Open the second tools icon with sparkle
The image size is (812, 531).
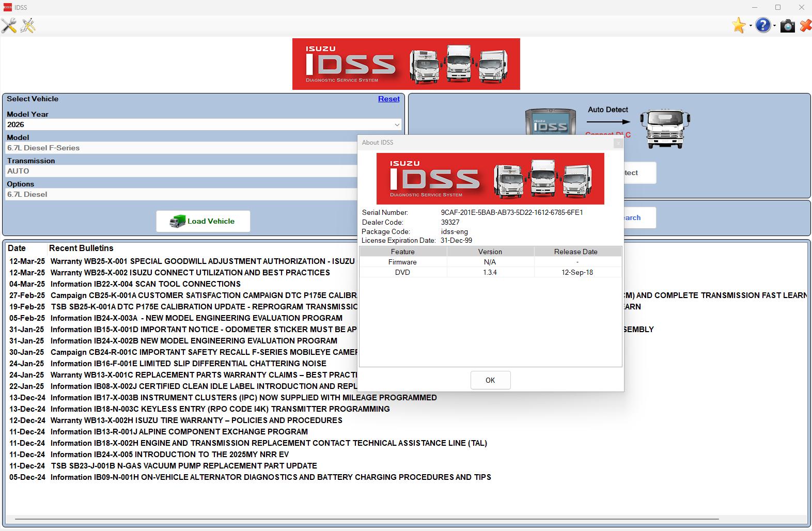tap(28, 25)
